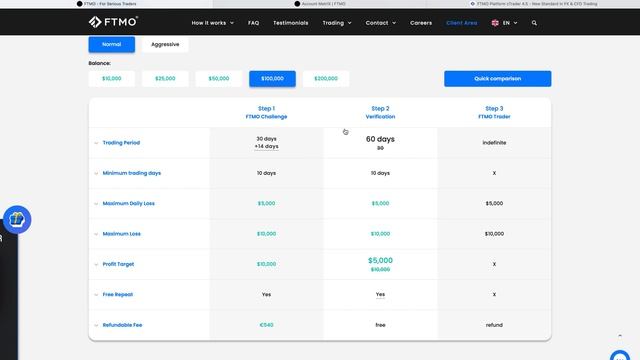The image size is (640, 360).
Task: Open the EN language dropdown
Action: click(x=510, y=23)
